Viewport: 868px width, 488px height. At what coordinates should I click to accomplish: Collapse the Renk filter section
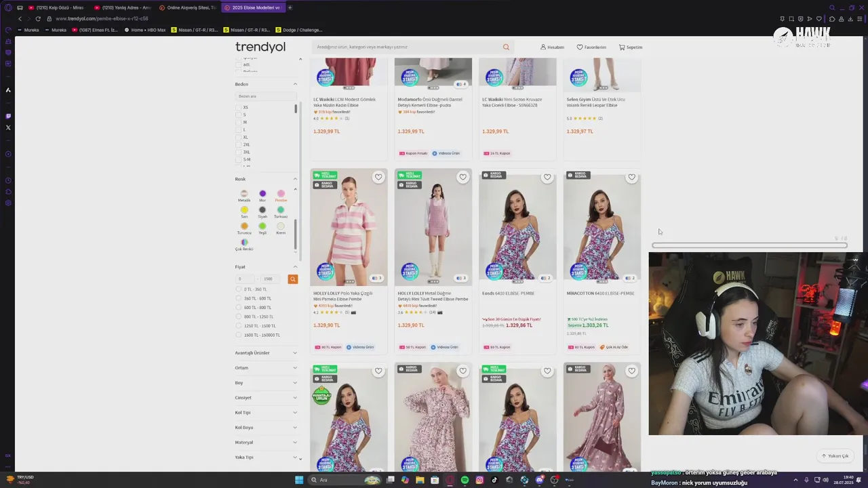295,179
